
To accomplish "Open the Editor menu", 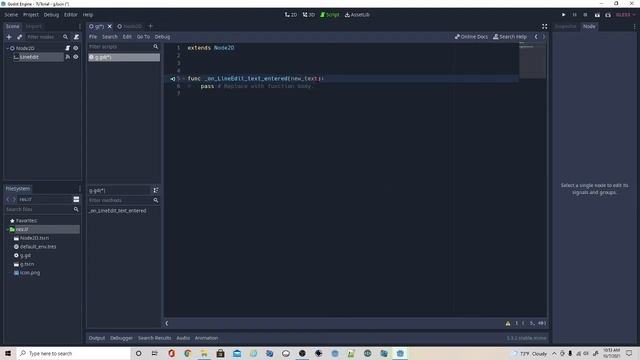I will coord(71,15).
